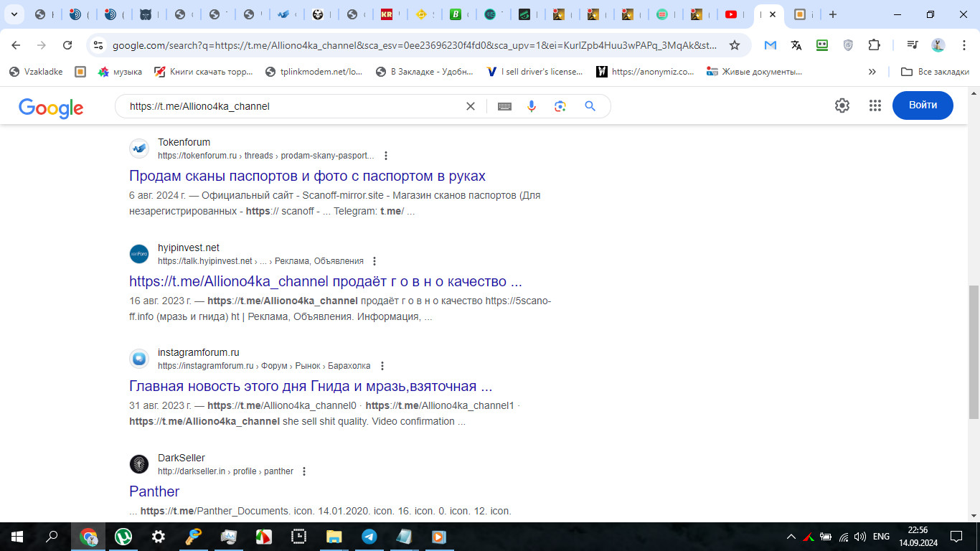The width and height of the screenshot is (980, 551).
Task: Show hidden system tray icons
Action: (791, 537)
